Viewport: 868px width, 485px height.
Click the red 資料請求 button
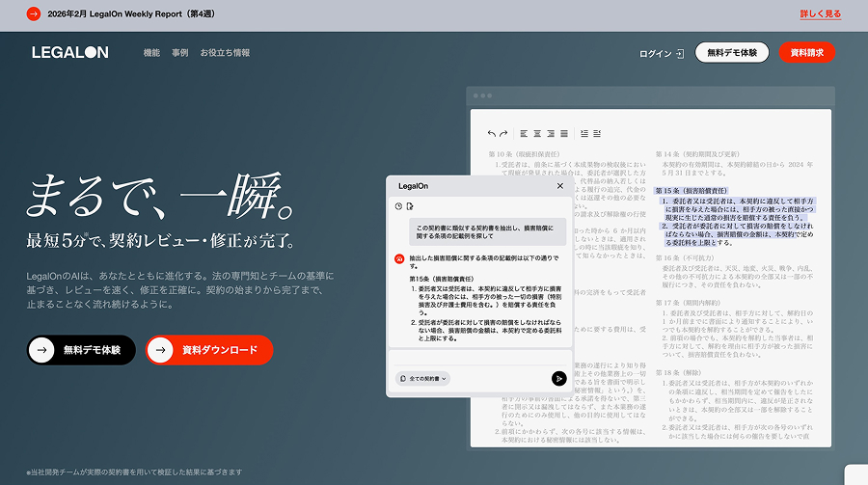806,53
